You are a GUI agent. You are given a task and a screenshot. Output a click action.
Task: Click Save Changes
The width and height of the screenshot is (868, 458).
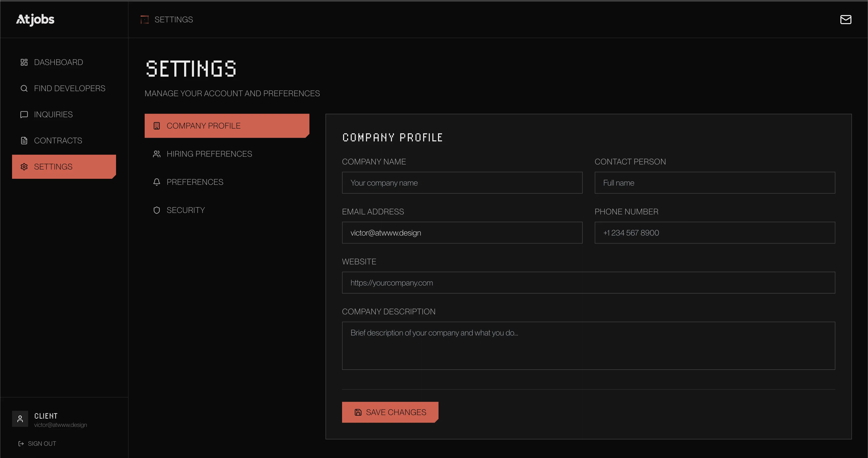click(390, 412)
